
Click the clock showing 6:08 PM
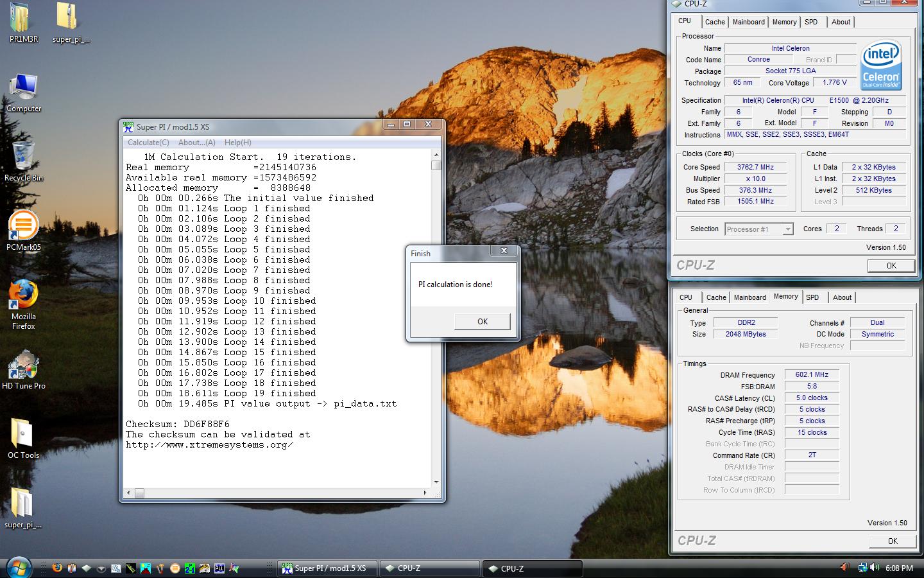pos(899,568)
